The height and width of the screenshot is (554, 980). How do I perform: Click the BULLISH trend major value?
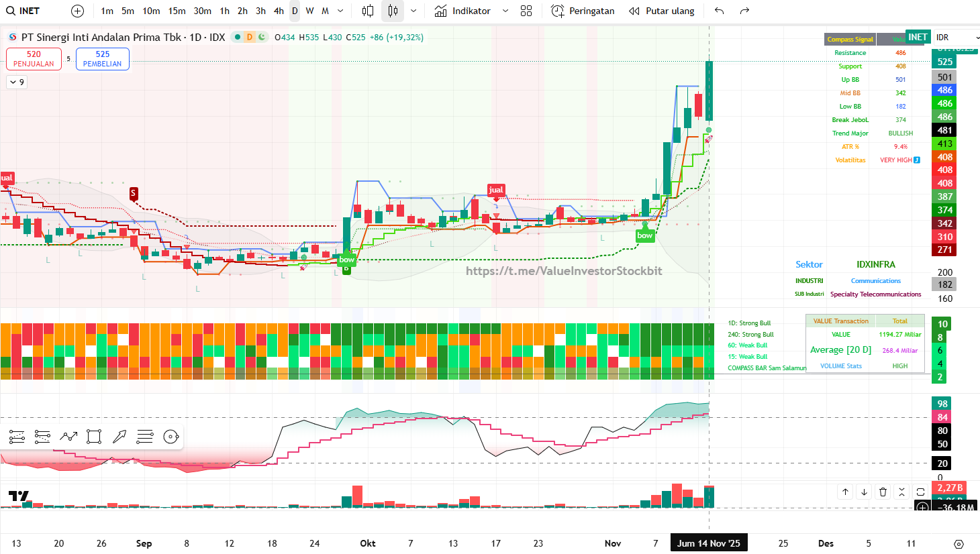pyautogui.click(x=901, y=133)
